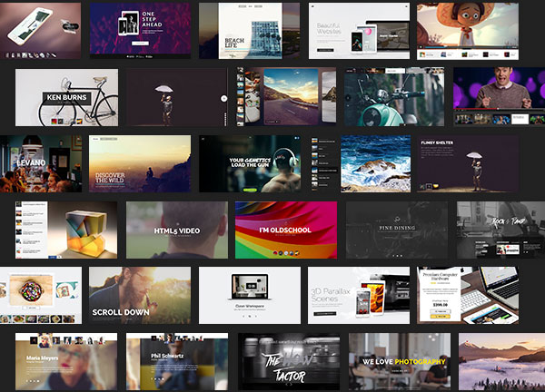
Task: Click the I'm Oldschool colorful template
Action: coord(285,230)
